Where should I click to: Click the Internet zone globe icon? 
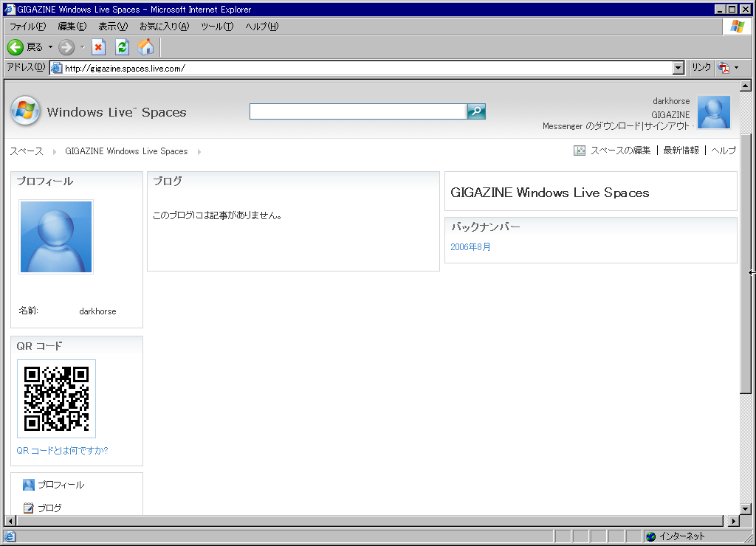pyautogui.click(x=651, y=536)
